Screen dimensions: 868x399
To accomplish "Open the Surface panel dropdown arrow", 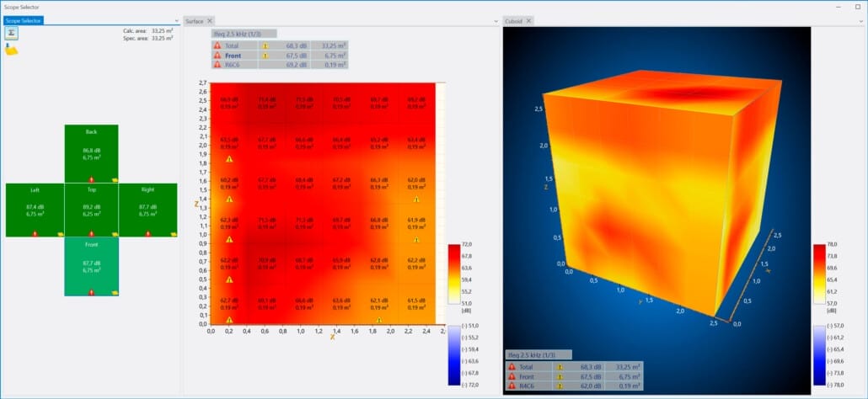I will 496,20.
